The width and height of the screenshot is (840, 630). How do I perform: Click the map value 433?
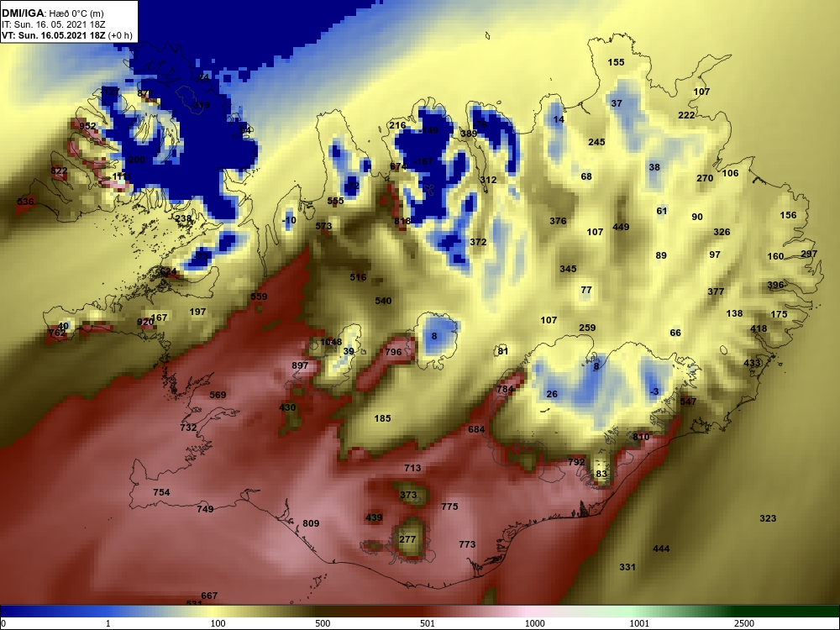pos(752,363)
